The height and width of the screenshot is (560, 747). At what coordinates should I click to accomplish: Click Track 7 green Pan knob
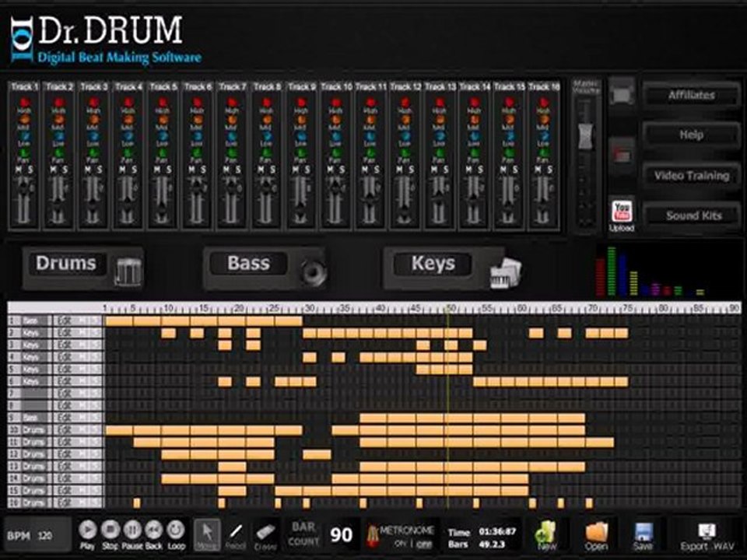pyautogui.click(x=232, y=153)
